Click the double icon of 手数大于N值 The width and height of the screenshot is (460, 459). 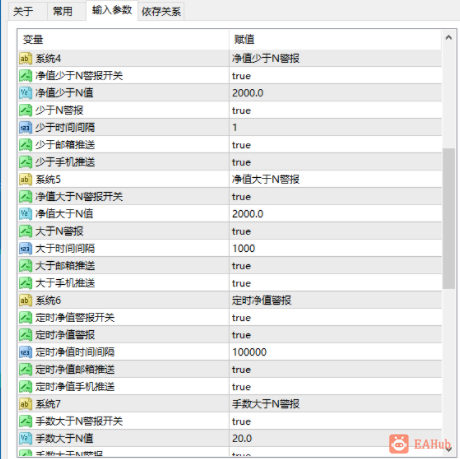pyautogui.click(x=25, y=438)
